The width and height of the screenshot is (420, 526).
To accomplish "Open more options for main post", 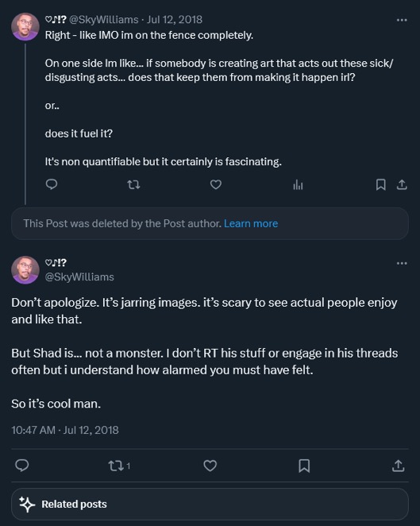I will tap(402, 263).
